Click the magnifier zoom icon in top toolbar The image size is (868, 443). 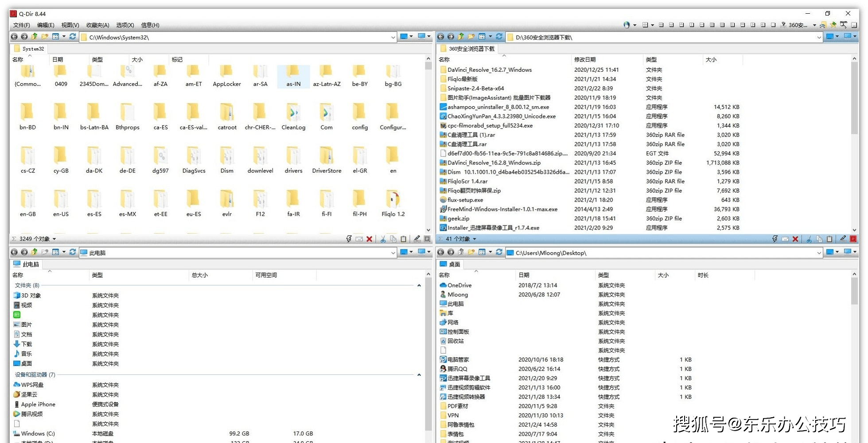tap(844, 25)
